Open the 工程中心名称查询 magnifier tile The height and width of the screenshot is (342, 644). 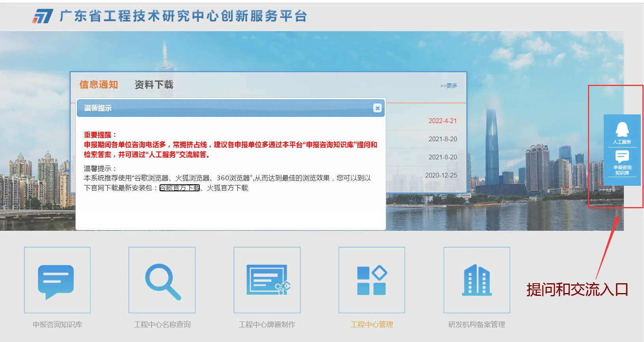coord(162,280)
